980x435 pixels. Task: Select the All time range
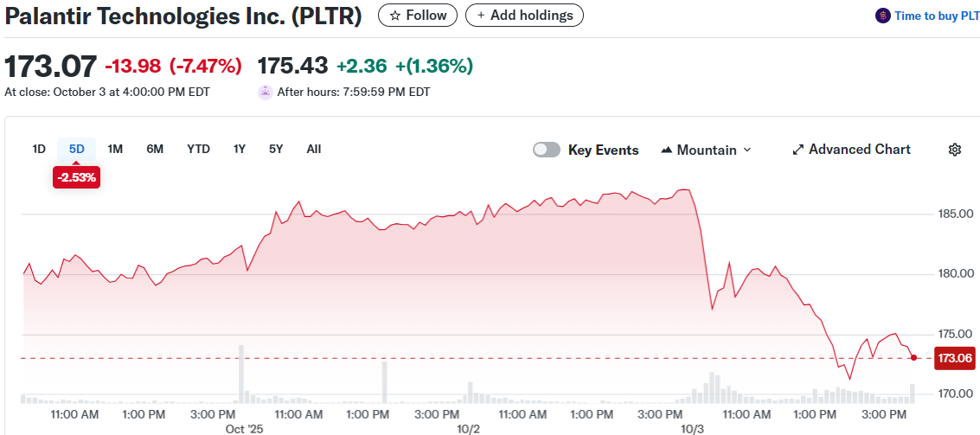[314, 149]
